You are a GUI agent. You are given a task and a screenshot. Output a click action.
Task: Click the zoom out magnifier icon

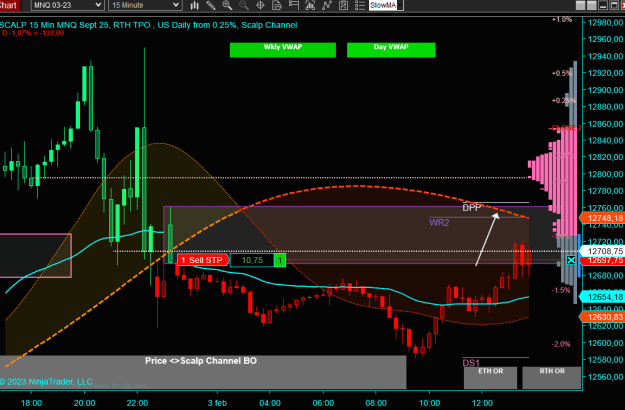pyautogui.click(x=244, y=5)
